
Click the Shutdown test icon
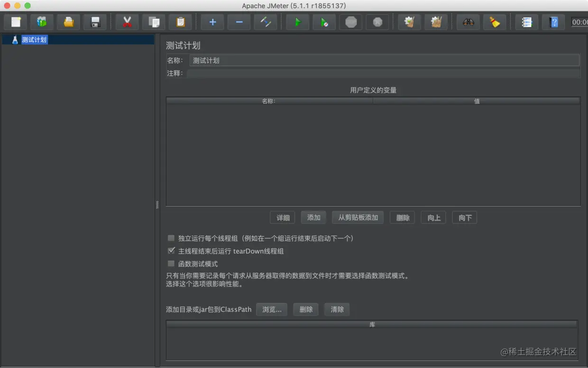[x=377, y=22]
